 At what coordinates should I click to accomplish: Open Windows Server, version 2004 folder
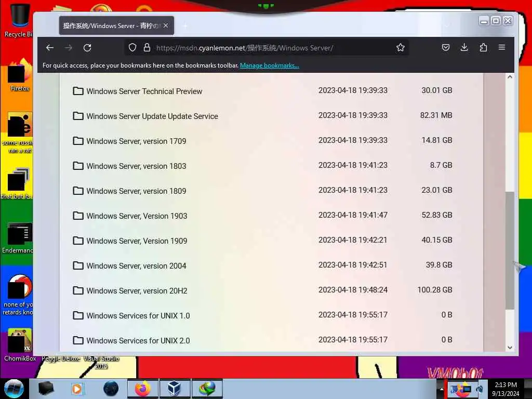coord(136,265)
